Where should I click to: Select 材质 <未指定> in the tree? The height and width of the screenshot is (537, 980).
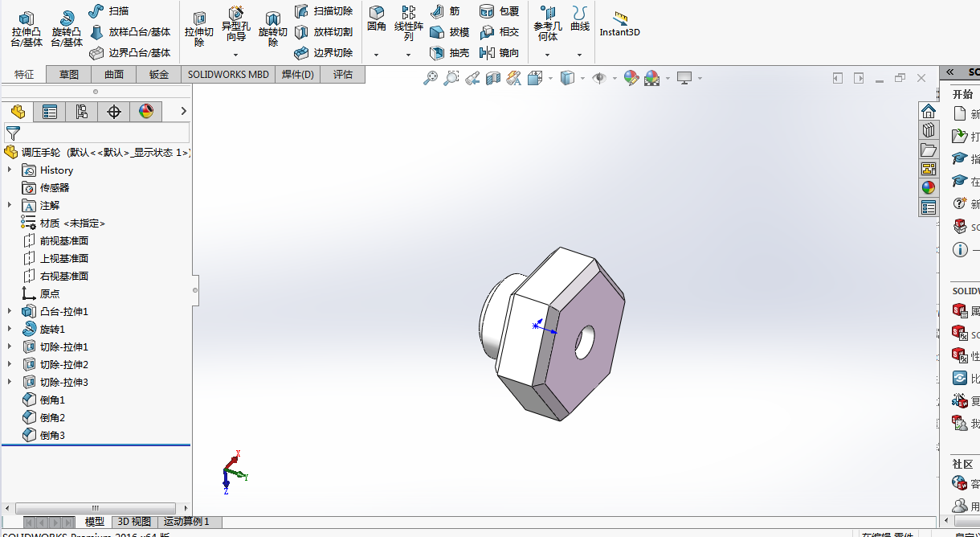[64, 223]
